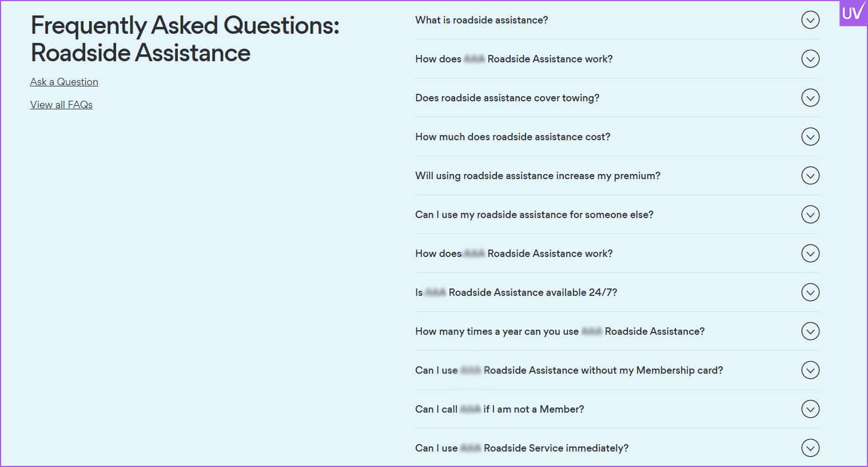Select question text about roadside assistance cost
The image size is (868, 467).
(x=512, y=137)
